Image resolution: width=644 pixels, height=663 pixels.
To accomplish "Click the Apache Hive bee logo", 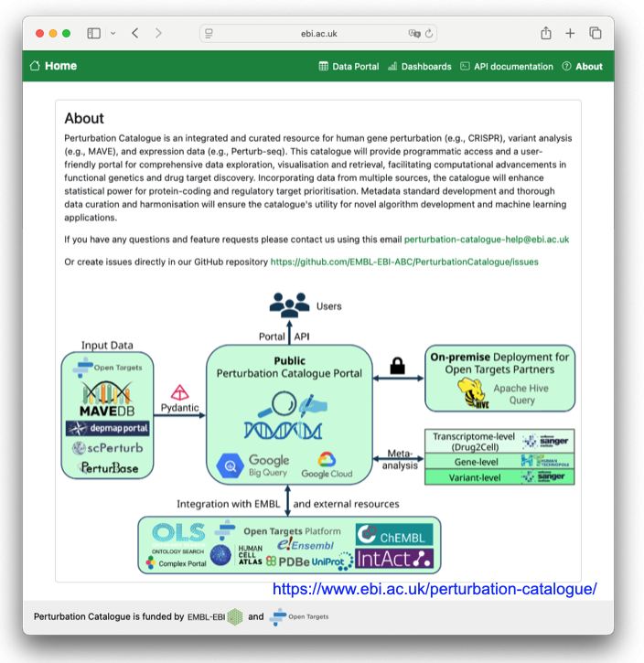I will [x=473, y=393].
